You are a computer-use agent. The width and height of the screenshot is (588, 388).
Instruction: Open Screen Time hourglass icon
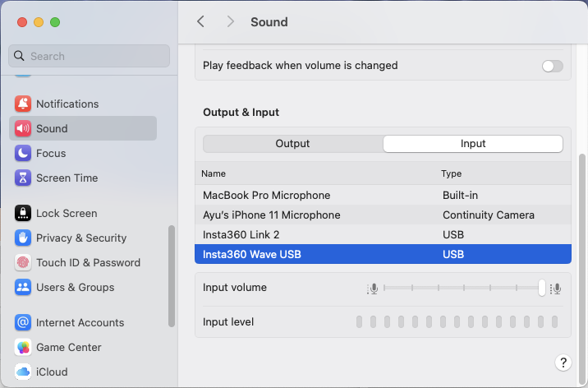point(23,178)
